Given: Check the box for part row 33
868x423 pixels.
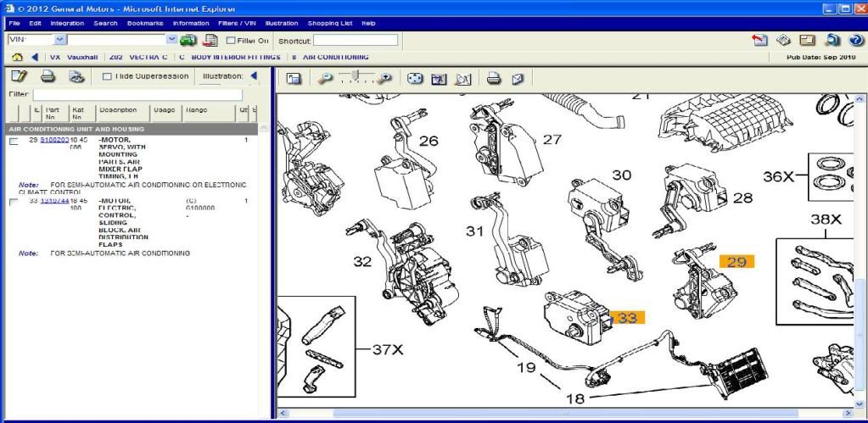Looking at the screenshot, I should pyautogui.click(x=14, y=203).
